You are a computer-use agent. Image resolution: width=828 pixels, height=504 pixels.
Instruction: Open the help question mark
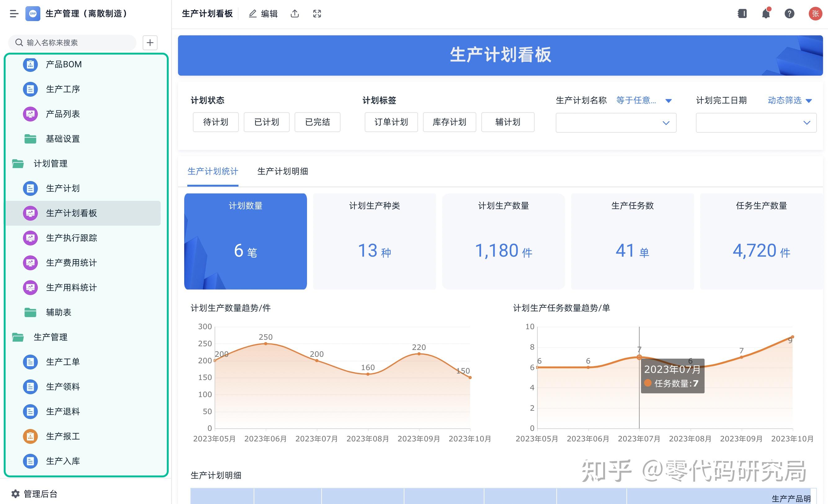pyautogui.click(x=789, y=13)
